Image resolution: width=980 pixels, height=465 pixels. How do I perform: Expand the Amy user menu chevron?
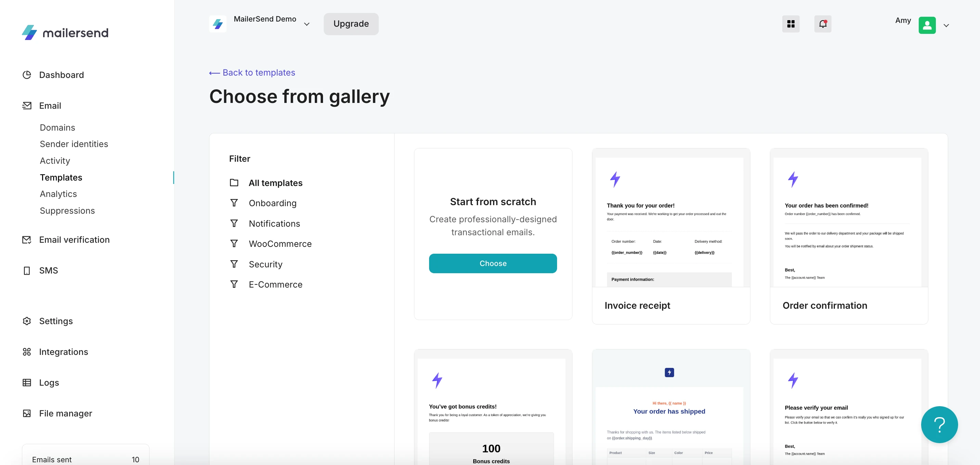(946, 26)
